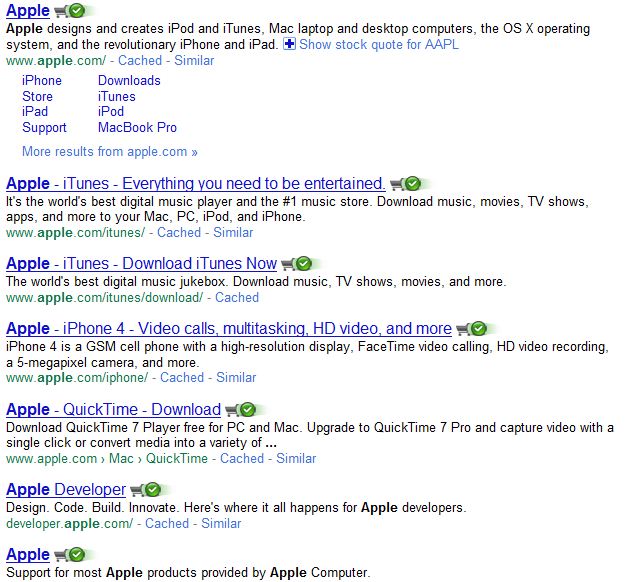Click the green safe checkmark beside the first Apple result
Viewport: 630px width, 582px height.
point(77,11)
